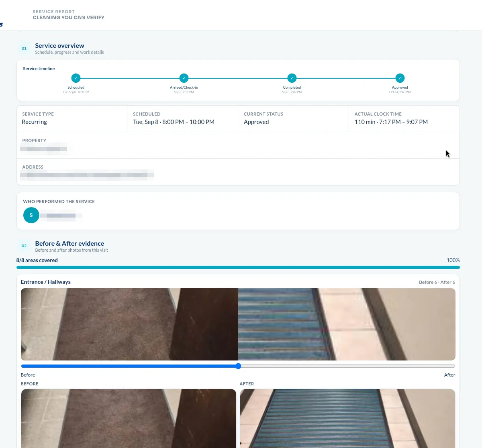Click 'Oct 14, 8:40 PM' approved timestamp
This screenshot has height=448, width=482.
400,92
